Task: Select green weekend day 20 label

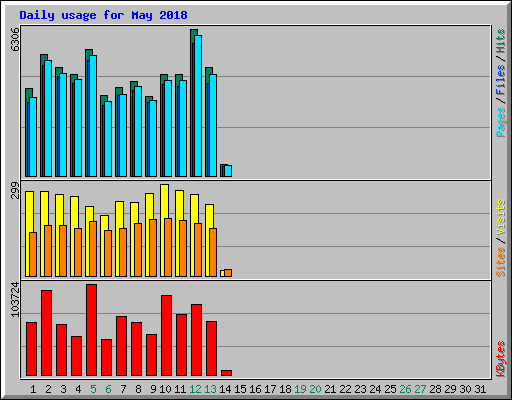Action: (x=315, y=389)
